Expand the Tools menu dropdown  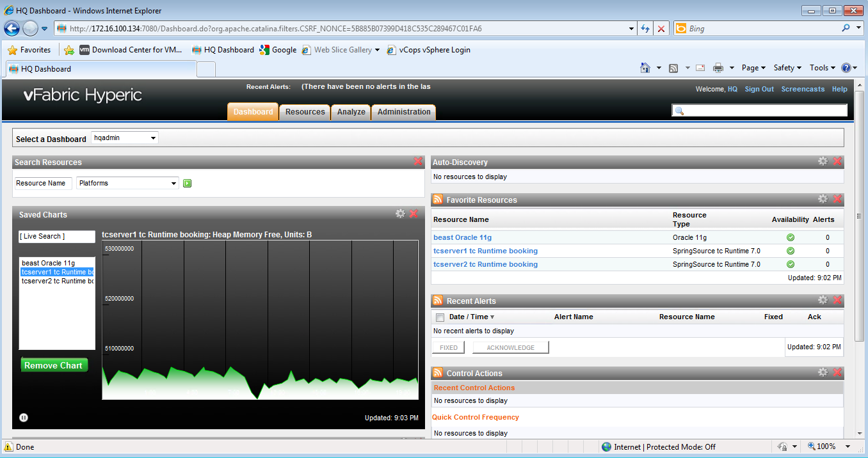point(823,68)
